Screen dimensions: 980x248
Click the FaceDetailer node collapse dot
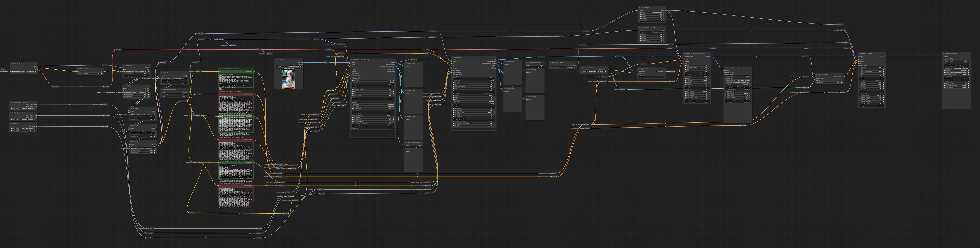click(x=452, y=57)
